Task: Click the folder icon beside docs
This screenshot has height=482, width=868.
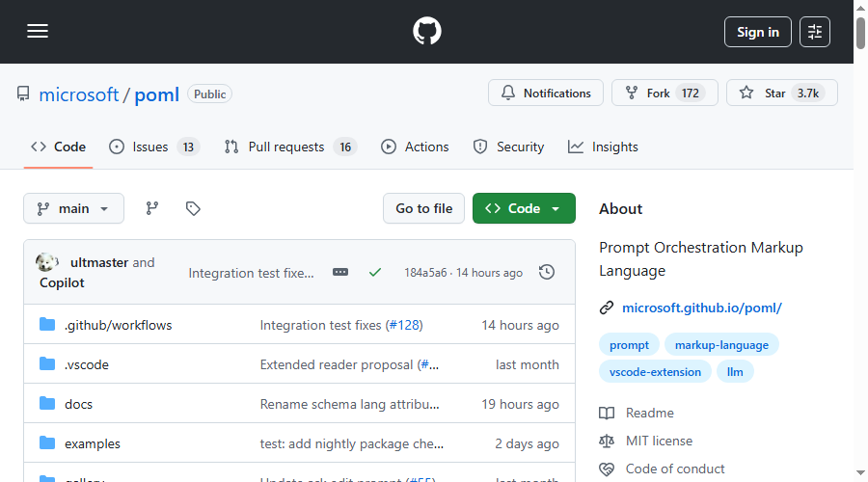Action: point(47,403)
